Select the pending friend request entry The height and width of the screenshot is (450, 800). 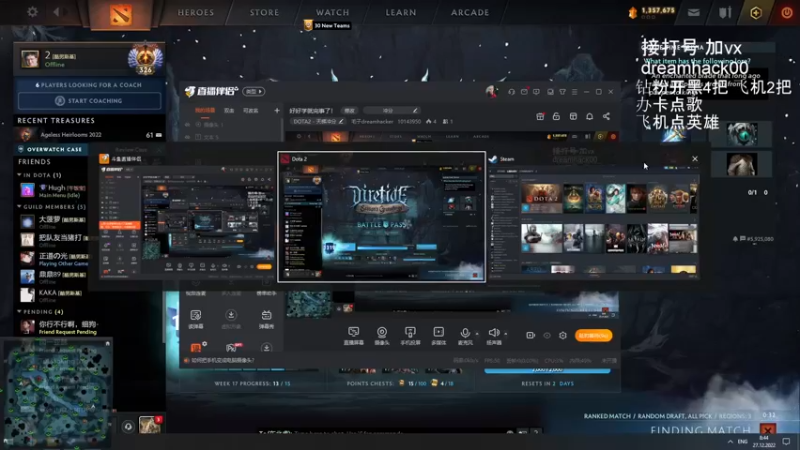coord(59,327)
